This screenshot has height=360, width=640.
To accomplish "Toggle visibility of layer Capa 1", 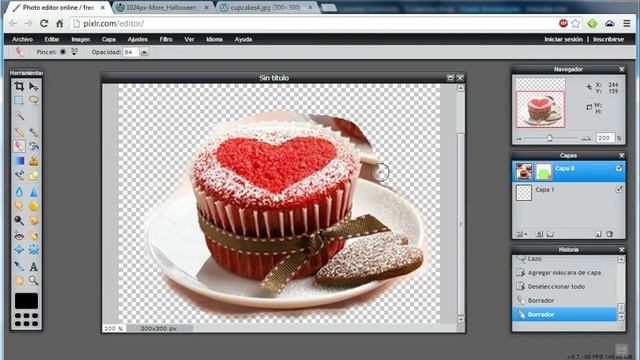I will (619, 189).
